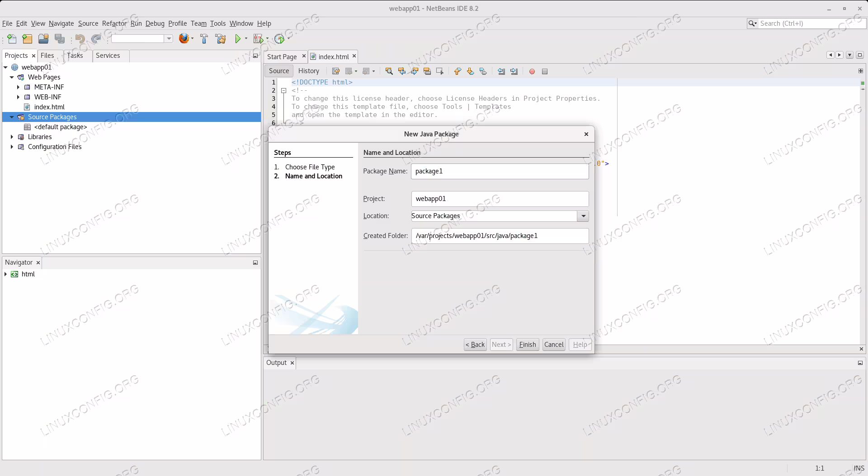
Task: Click the Shift Line Right icon
Action: tap(514, 71)
